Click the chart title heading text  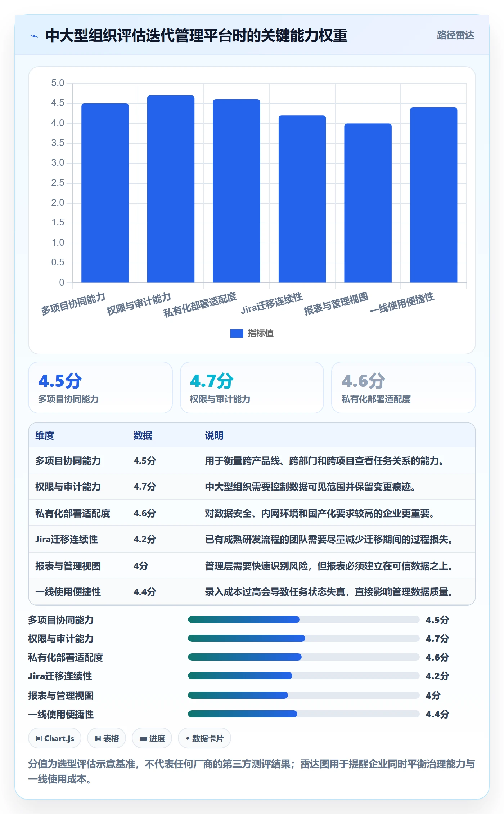pyautogui.click(x=196, y=36)
